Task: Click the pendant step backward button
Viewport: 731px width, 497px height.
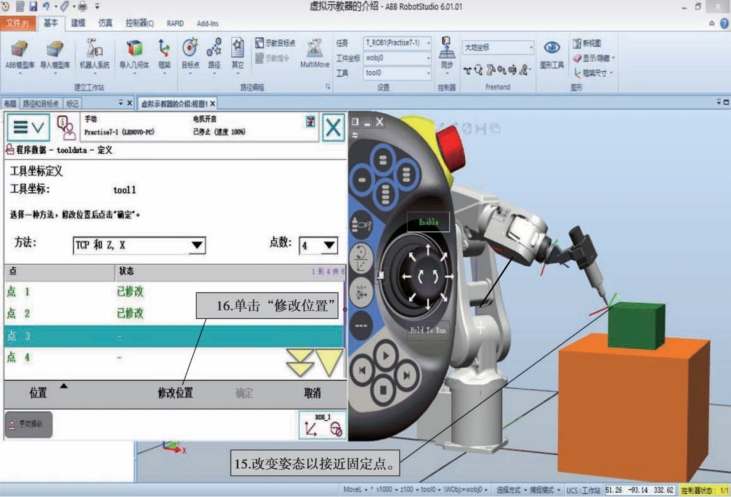Action: pos(362,371)
